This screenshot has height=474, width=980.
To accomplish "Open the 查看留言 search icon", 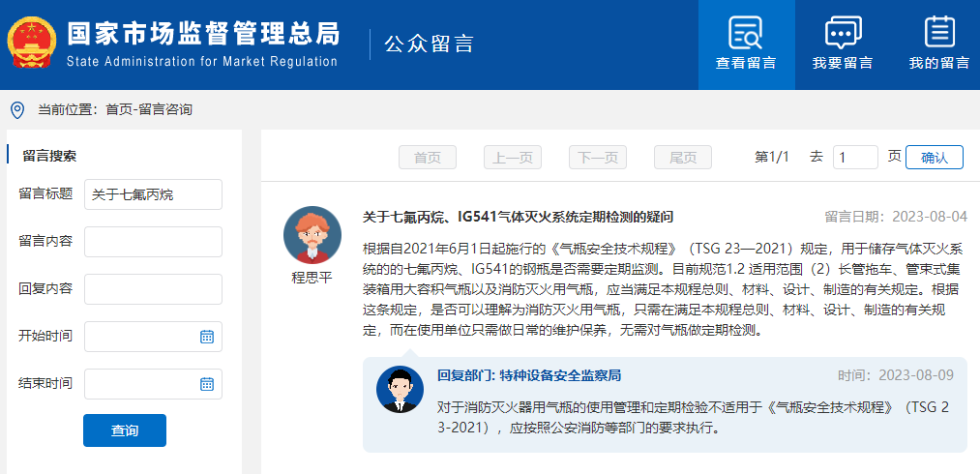I will click(746, 32).
